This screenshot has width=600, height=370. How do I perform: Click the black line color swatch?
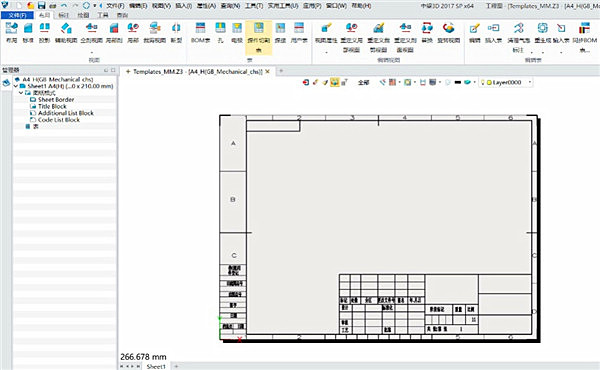point(458,82)
